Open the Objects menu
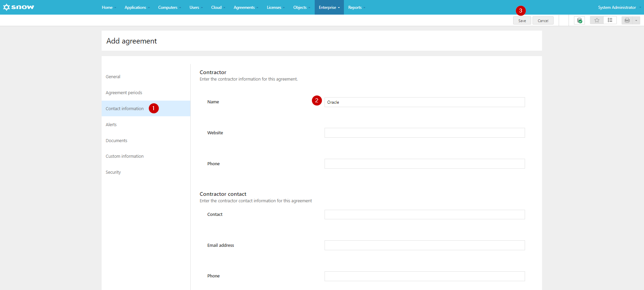 (301, 7)
